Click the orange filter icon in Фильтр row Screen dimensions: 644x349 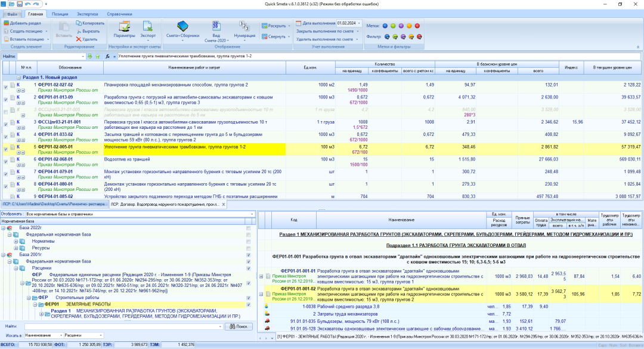(x=411, y=36)
